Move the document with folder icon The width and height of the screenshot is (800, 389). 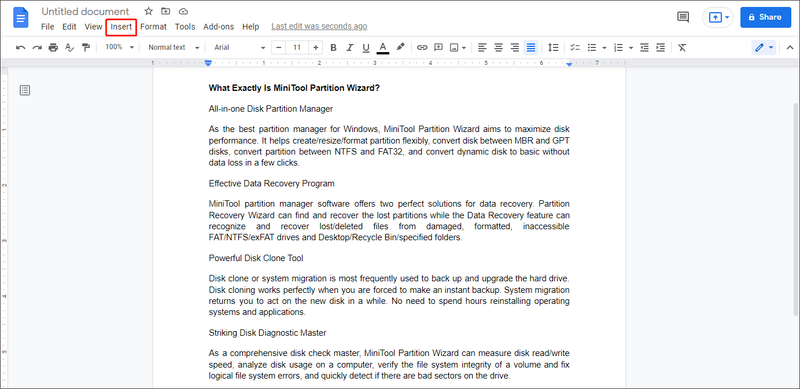tap(165, 11)
